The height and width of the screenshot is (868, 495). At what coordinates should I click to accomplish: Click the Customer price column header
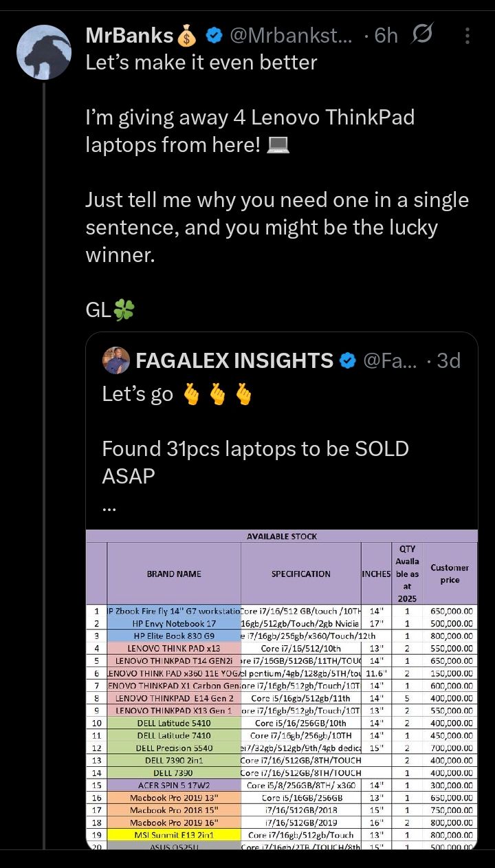[x=450, y=574]
